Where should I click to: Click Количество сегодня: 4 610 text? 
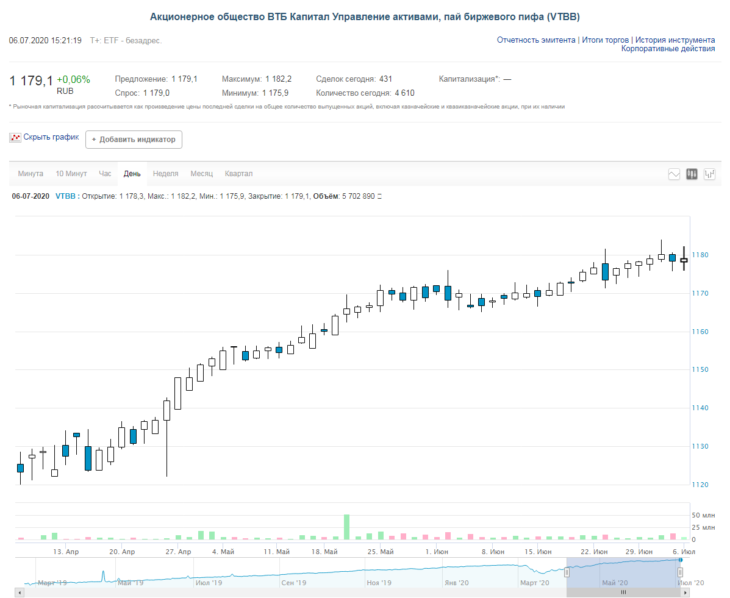365,93
